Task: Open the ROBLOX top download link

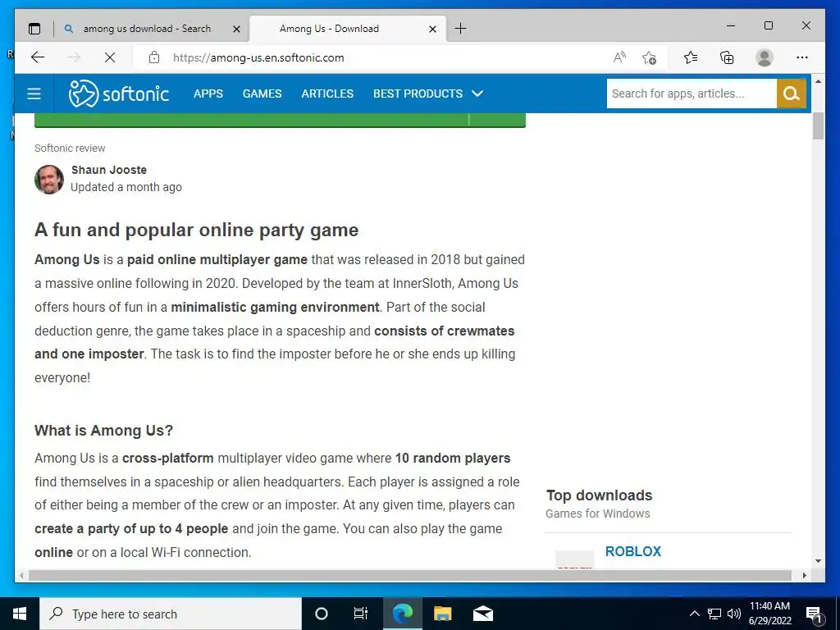Action: (x=633, y=551)
